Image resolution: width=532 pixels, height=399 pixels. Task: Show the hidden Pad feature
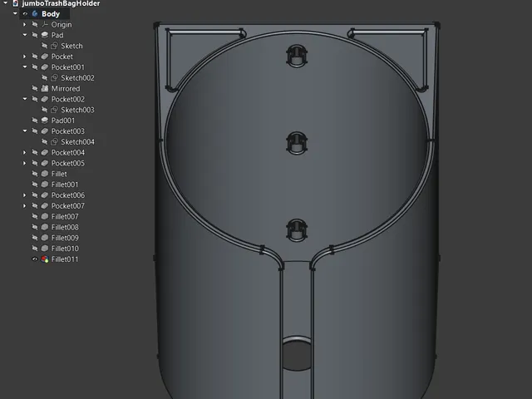pyautogui.click(x=35, y=35)
